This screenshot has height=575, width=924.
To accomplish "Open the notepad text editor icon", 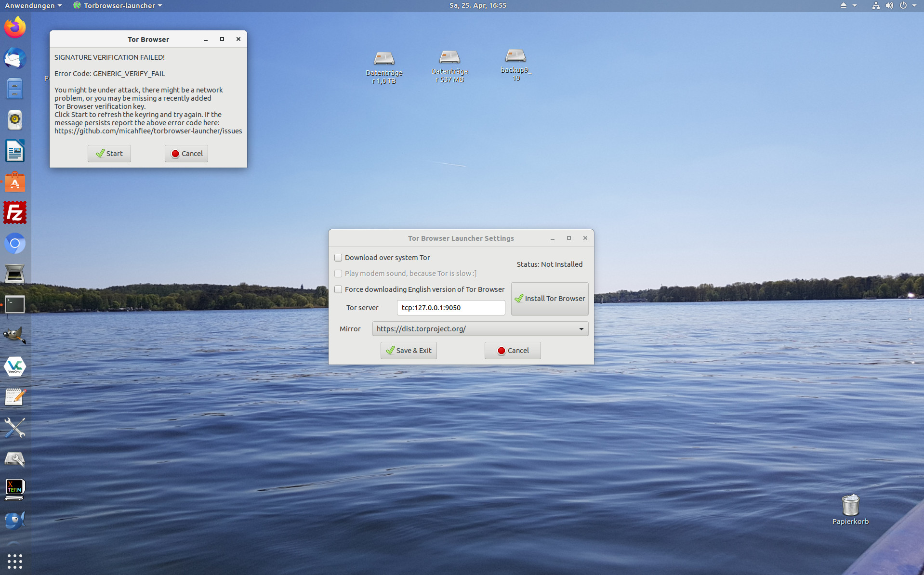I will pos(15,397).
